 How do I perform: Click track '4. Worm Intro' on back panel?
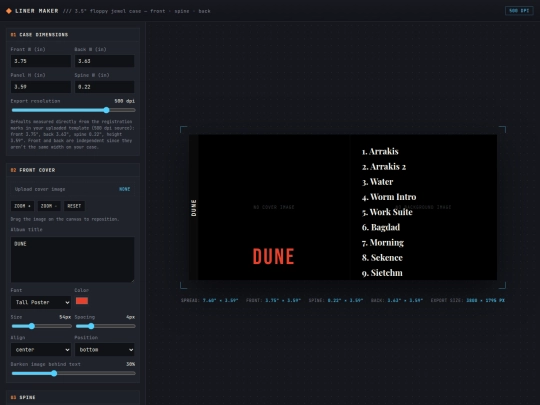389,197
